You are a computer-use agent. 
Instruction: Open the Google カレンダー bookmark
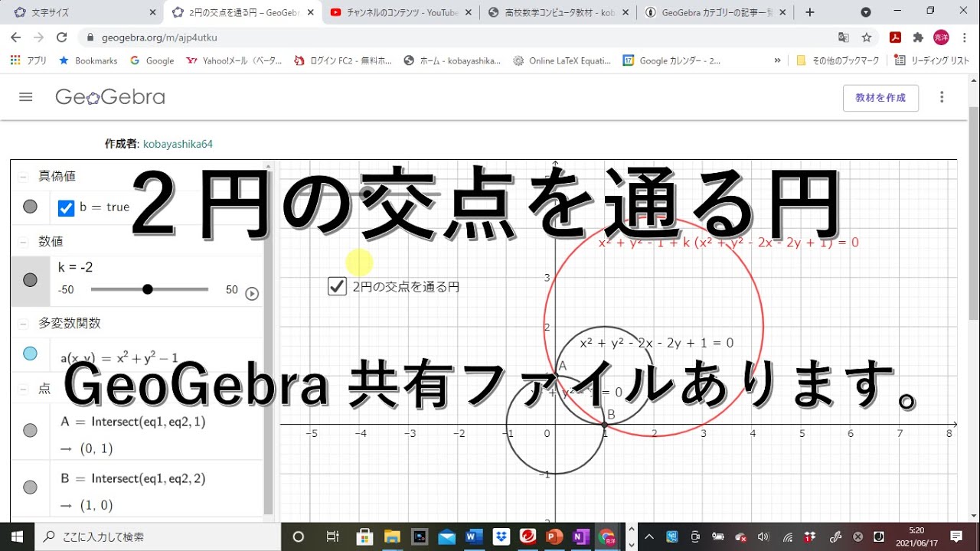pyautogui.click(x=671, y=60)
